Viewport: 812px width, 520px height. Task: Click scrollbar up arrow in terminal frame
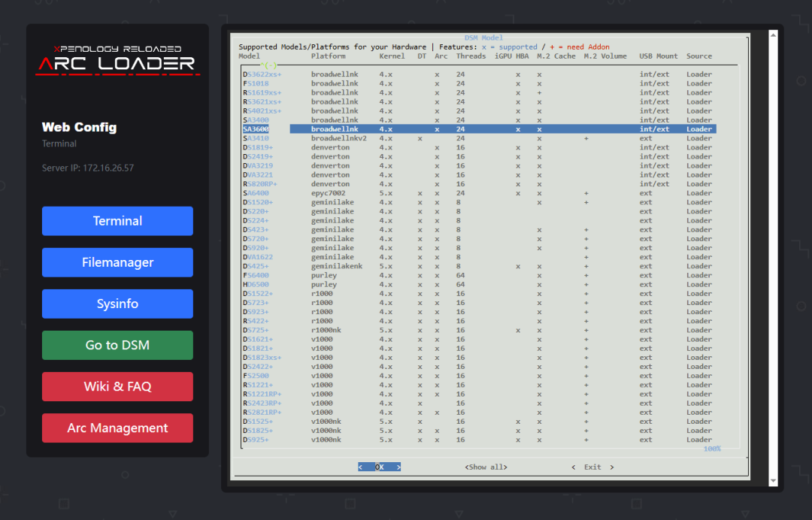click(x=773, y=35)
